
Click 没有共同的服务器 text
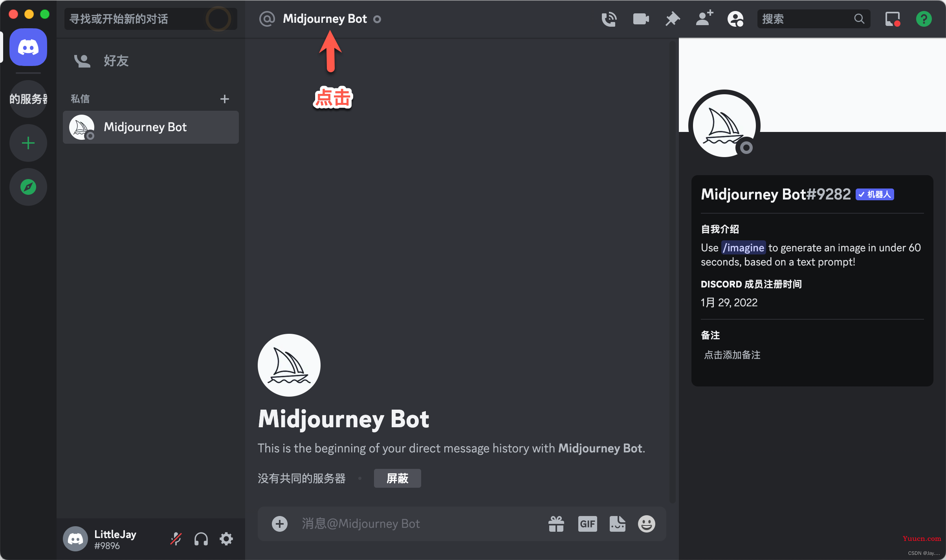point(302,478)
